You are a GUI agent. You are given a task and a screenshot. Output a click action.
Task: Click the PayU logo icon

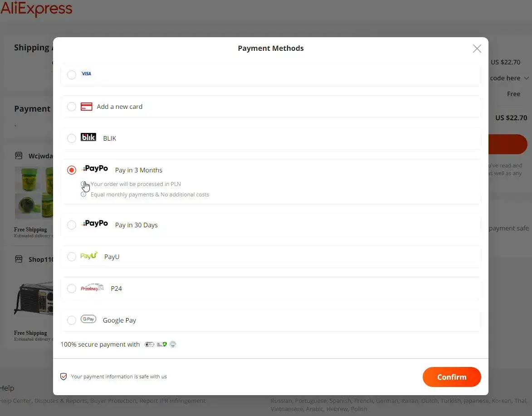pyautogui.click(x=88, y=256)
